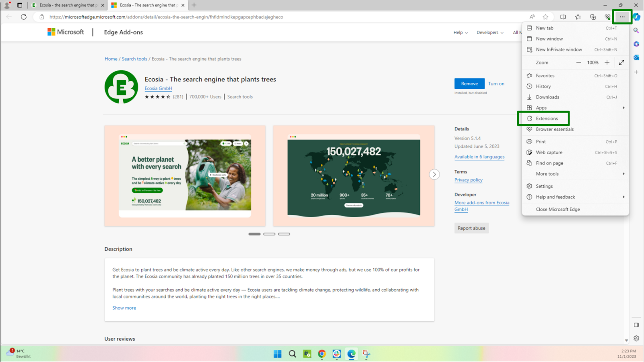Viewport: 644px width, 362px height.
Task: Click the plus icon to customize sidebar
Action: click(636, 72)
